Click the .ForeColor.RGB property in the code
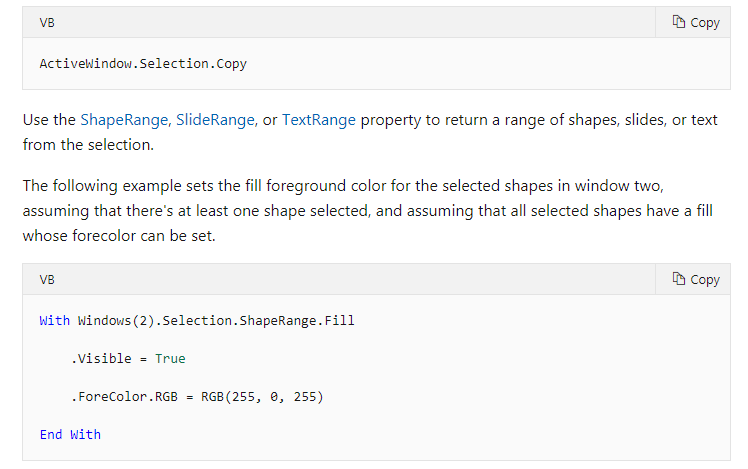The height and width of the screenshot is (469, 748). (x=124, y=397)
